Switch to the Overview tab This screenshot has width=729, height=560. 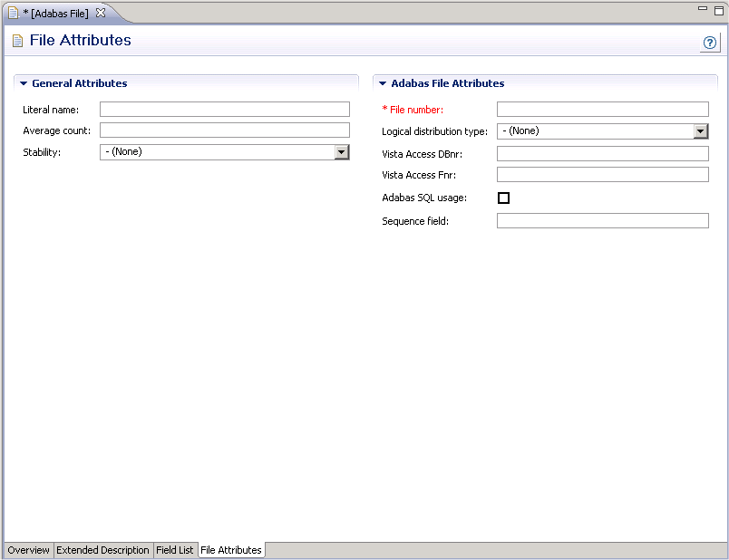pyautogui.click(x=29, y=550)
